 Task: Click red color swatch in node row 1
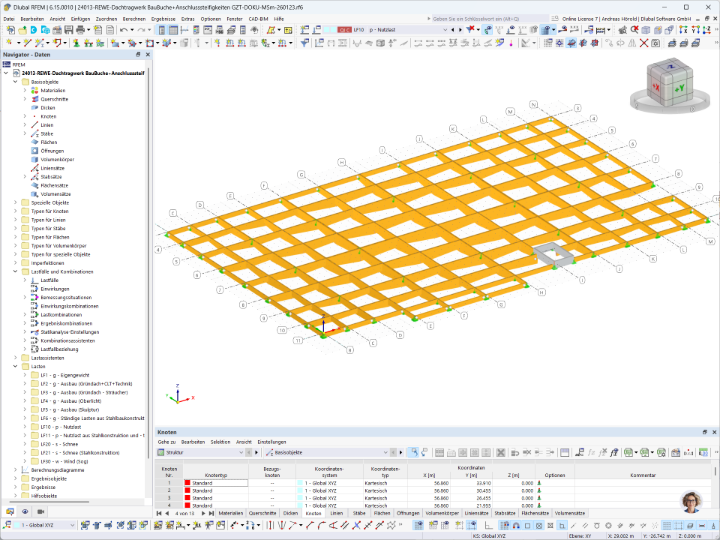click(x=187, y=483)
